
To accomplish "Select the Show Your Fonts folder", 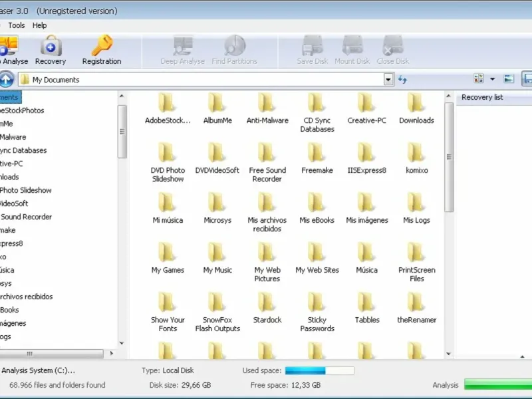I will pyautogui.click(x=168, y=313).
